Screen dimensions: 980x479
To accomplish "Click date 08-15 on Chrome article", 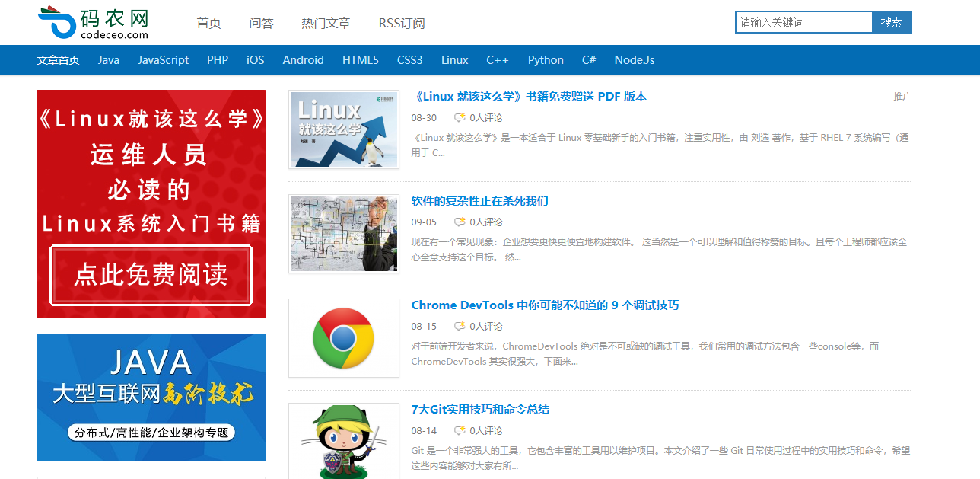I will pyautogui.click(x=424, y=327).
